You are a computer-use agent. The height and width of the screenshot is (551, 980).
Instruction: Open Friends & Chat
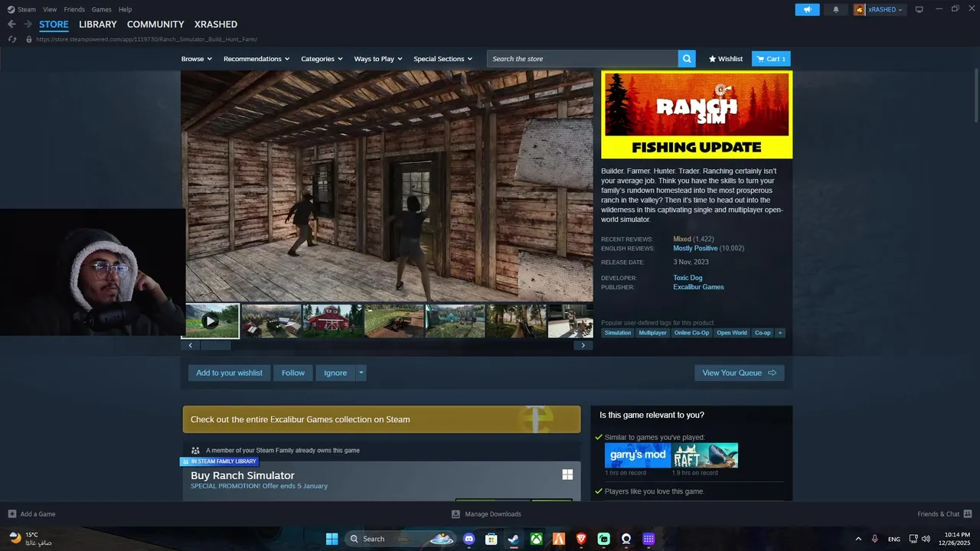(945, 514)
